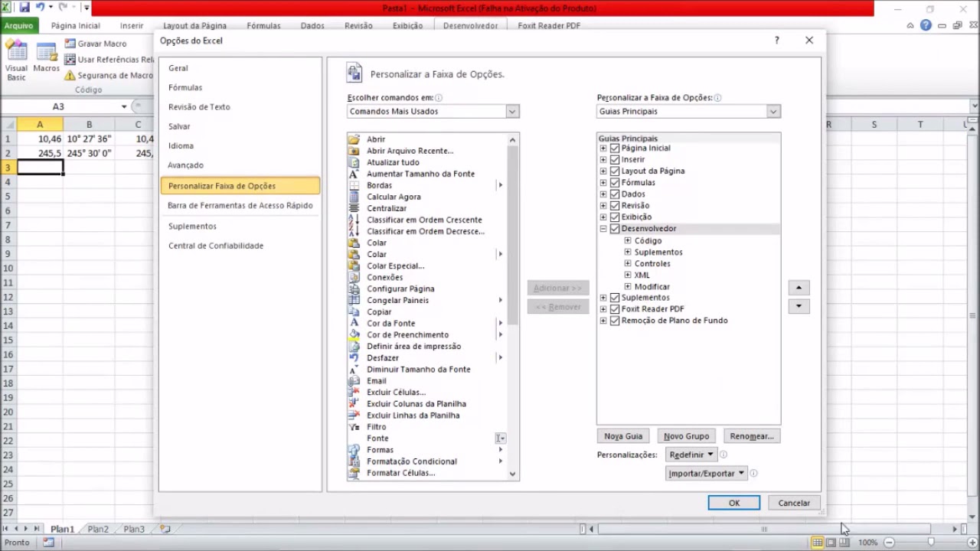Select Central de Confiabilidade category
This screenshot has height=551, width=980.
coord(240,246)
